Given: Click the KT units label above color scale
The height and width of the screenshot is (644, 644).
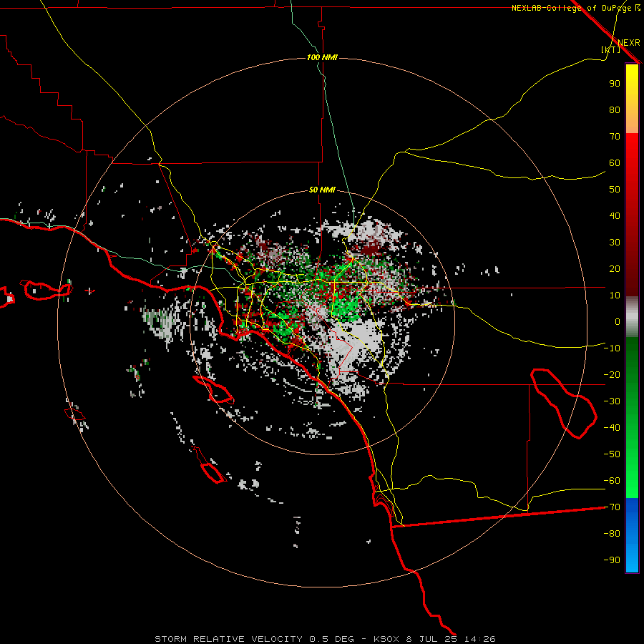Looking at the screenshot, I should [611, 49].
